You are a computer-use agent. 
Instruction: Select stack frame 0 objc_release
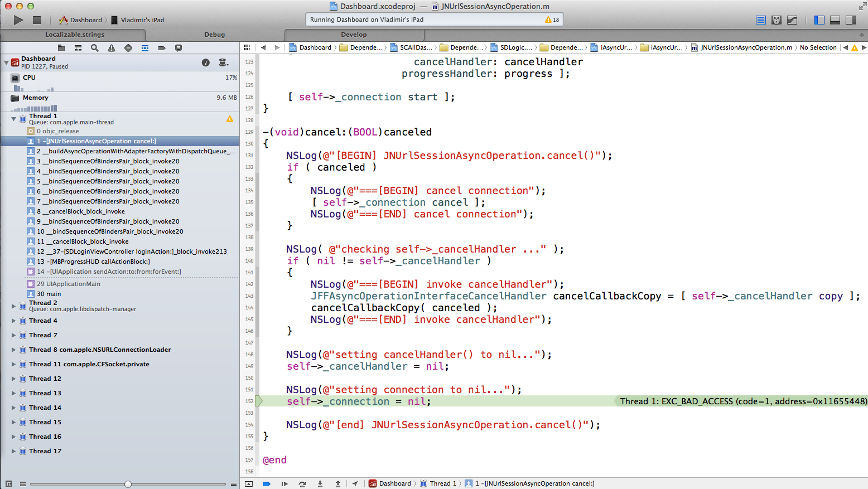(x=120, y=131)
